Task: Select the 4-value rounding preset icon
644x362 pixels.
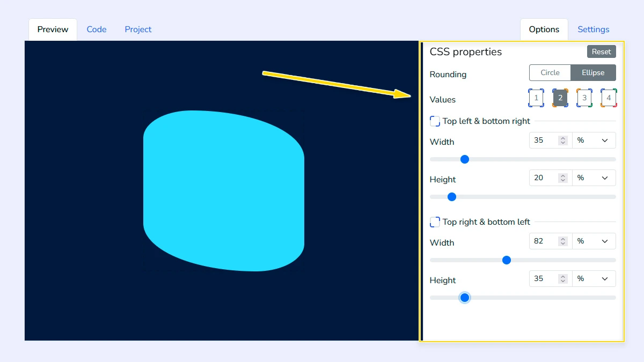Action: pos(608,98)
